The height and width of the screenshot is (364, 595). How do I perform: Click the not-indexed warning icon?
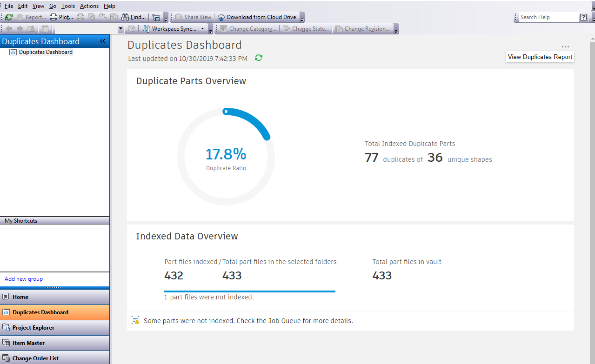pos(135,320)
